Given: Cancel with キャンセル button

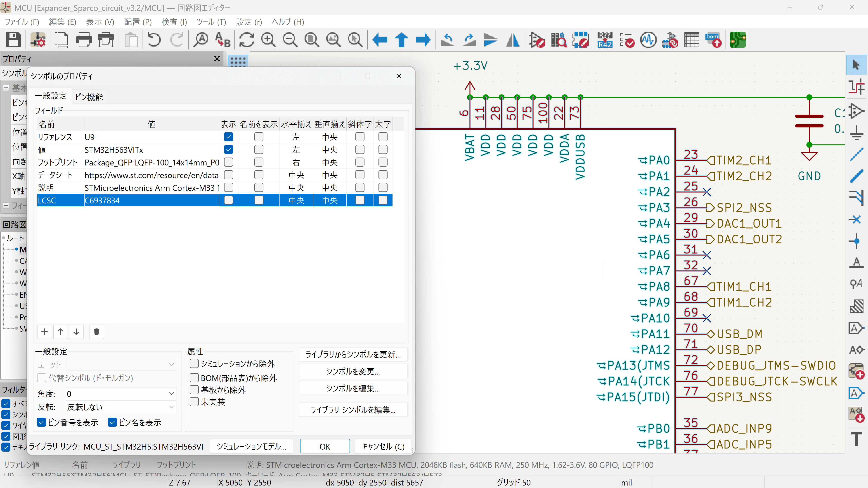Looking at the screenshot, I should [383, 447].
